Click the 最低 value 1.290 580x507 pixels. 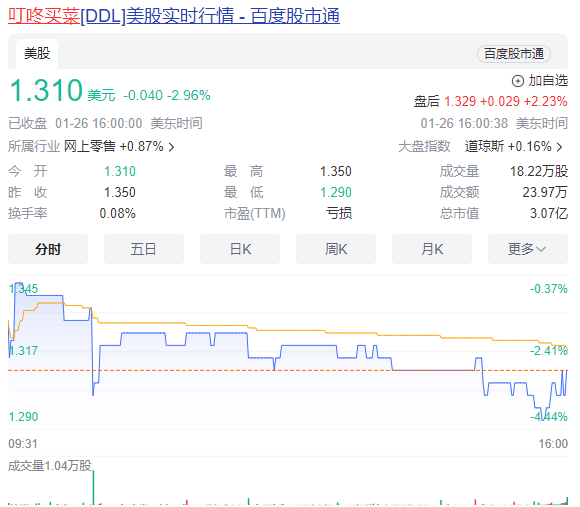[335, 192]
